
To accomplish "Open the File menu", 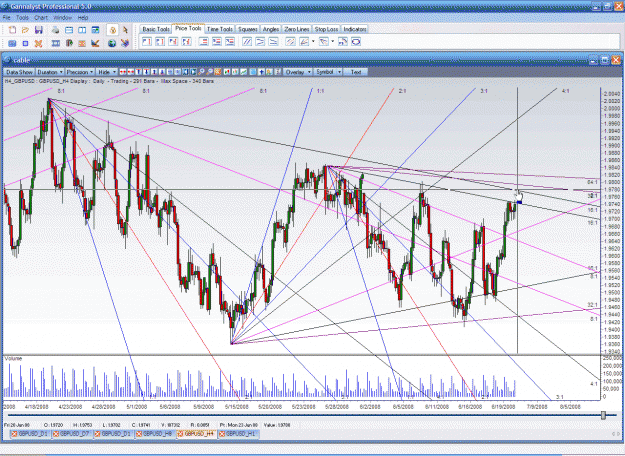I will coord(6,18).
